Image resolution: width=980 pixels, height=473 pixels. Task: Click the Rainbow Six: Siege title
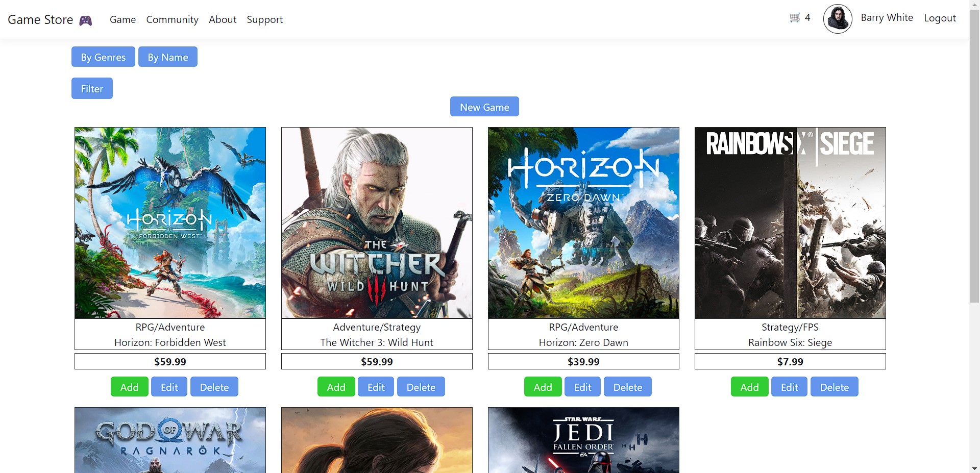click(790, 342)
